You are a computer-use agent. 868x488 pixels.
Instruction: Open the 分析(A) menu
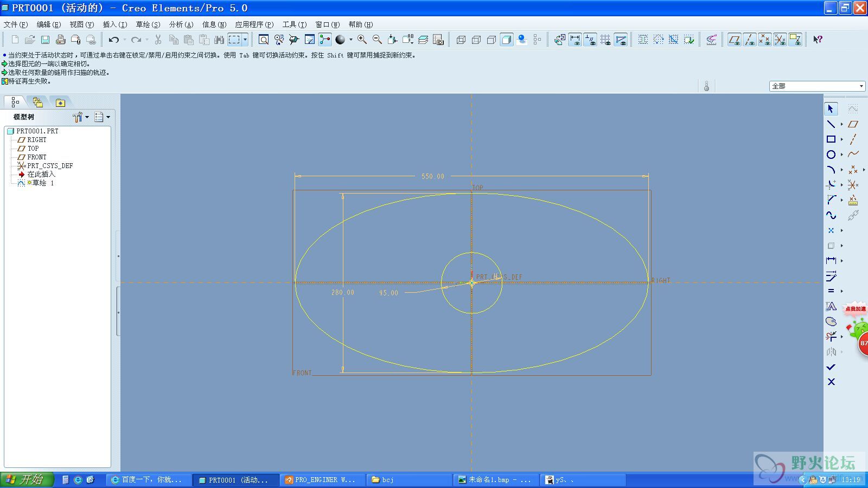click(181, 24)
